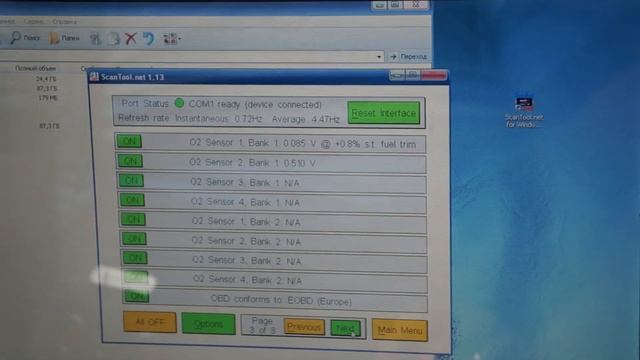Open the views icon dropdown in Explorer toolbar

click(x=172, y=39)
